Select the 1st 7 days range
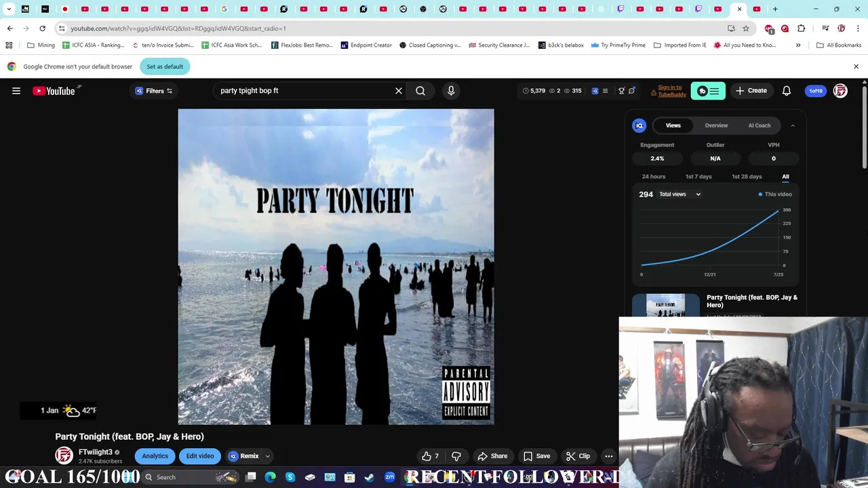This screenshot has width=868, height=488. coord(698,177)
